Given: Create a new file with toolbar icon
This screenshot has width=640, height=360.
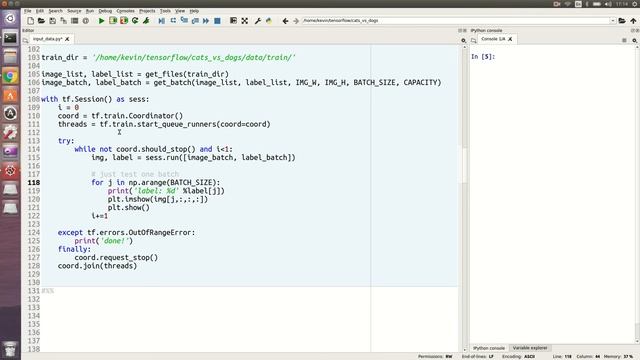Looking at the screenshot, I should click(31, 20).
